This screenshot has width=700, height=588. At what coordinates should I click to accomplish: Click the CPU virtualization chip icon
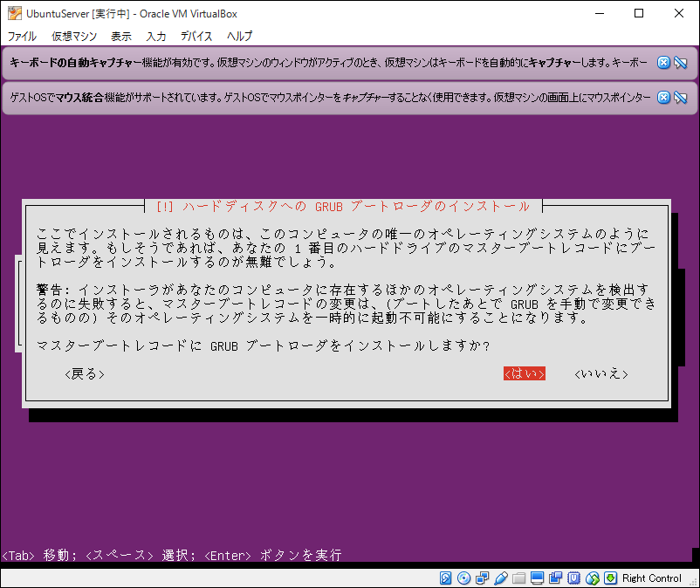pos(573,578)
